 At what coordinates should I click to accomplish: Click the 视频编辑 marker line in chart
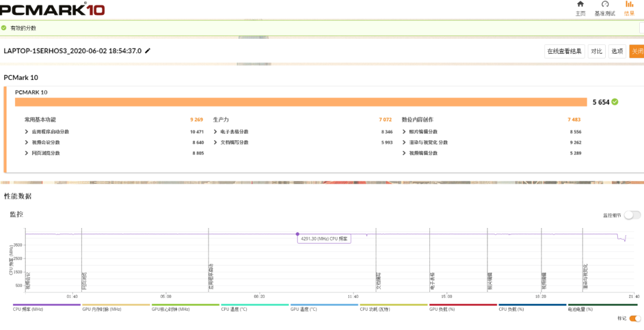[541, 260]
